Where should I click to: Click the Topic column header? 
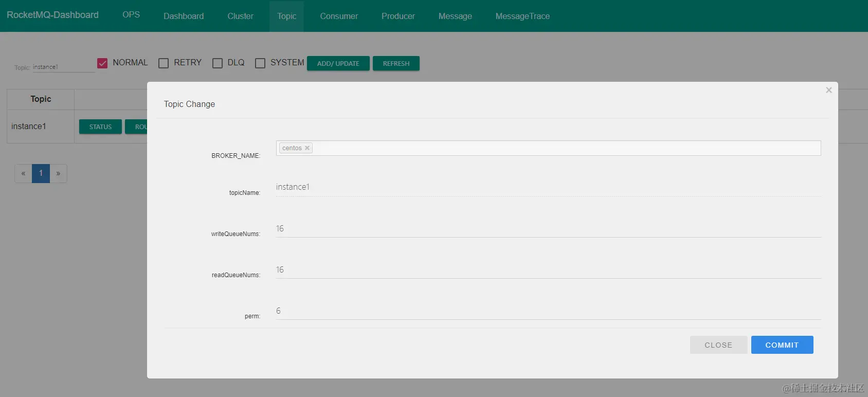tap(41, 99)
